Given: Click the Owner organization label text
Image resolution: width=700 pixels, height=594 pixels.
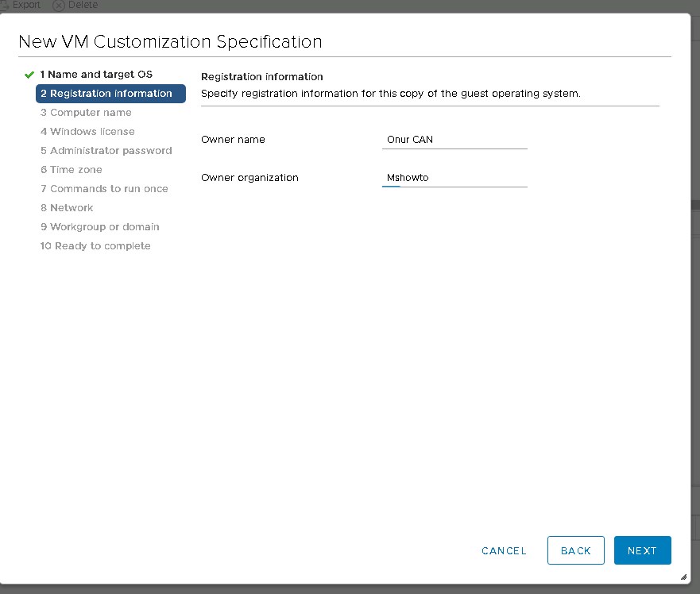Looking at the screenshot, I should (249, 178).
